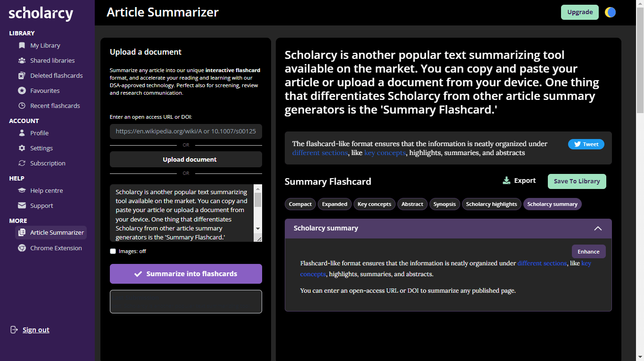
Task: Click the Twitter bird icon on Tweet
Action: point(577,144)
